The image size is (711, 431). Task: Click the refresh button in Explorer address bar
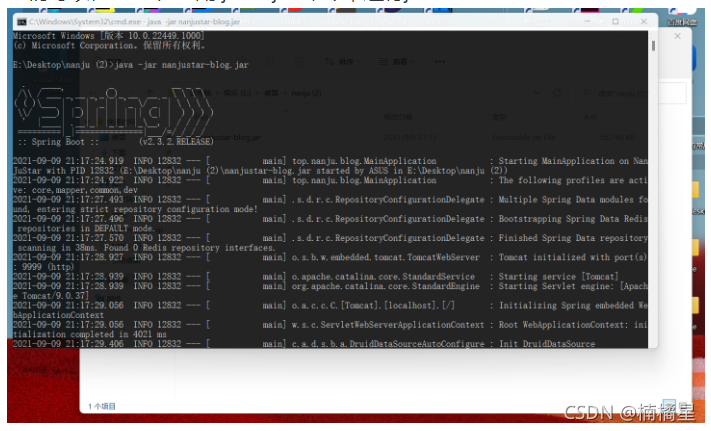[x=557, y=93]
